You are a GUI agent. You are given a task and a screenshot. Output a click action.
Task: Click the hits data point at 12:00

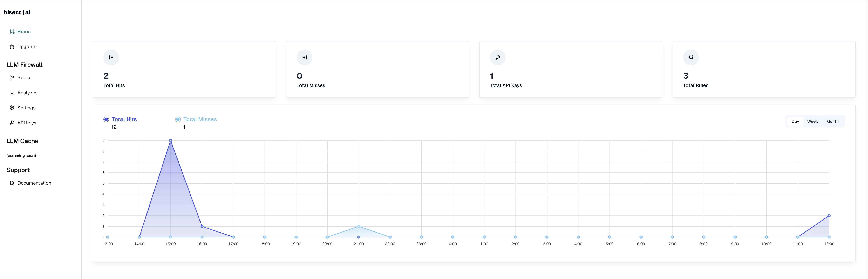click(x=829, y=216)
